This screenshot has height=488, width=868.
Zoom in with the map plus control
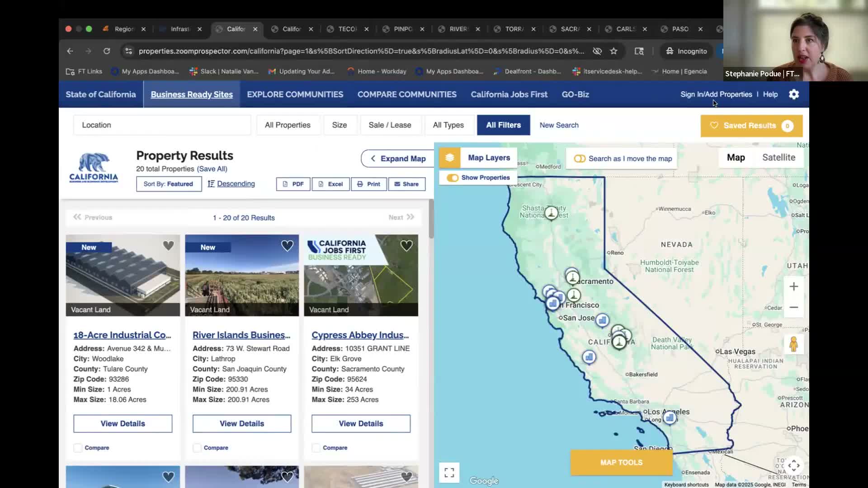(794, 286)
